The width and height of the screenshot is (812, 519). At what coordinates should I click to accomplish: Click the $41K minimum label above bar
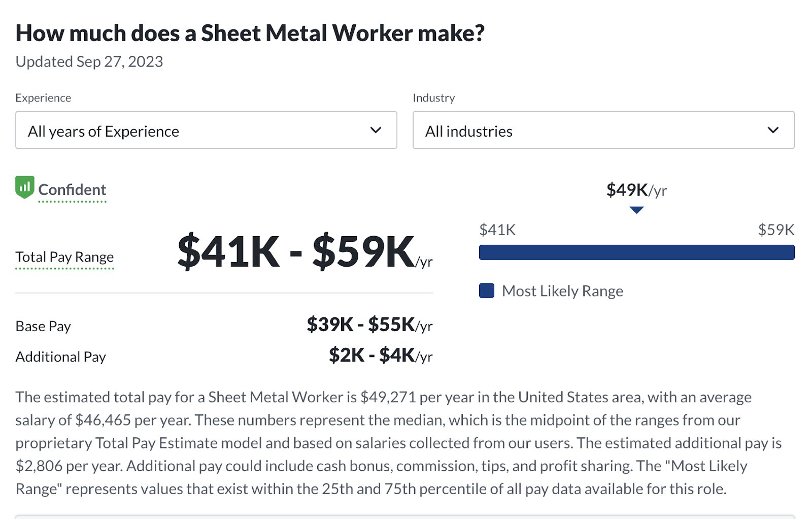click(x=497, y=230)
